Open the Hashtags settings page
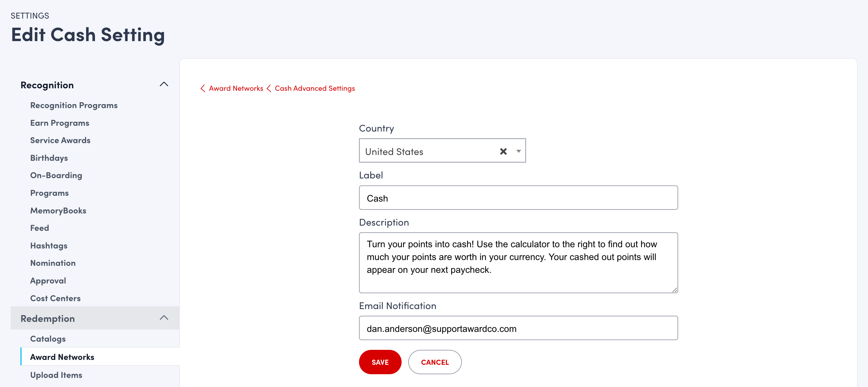The image size is (868, 387). [49, 246]
